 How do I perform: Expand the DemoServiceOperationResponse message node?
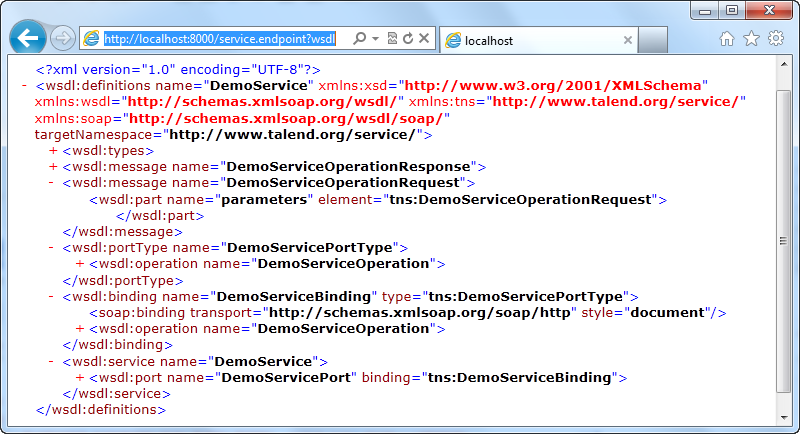pos(53,166)
